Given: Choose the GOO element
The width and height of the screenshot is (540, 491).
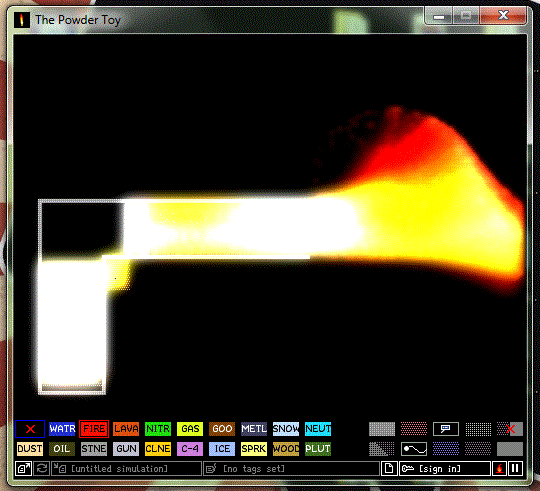Looking at the screenshot, I should (x=222, y=429).
